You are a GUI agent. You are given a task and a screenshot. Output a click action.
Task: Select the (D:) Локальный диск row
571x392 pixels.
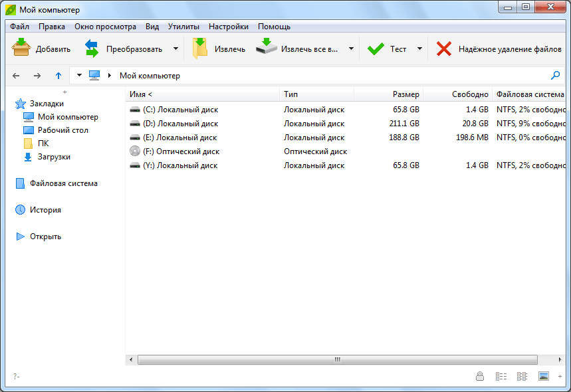coord(181,124)
